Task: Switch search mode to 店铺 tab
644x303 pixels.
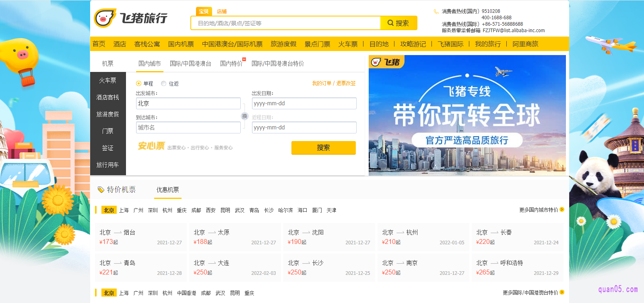Action: pyautogui.click(x=222, y=12)
